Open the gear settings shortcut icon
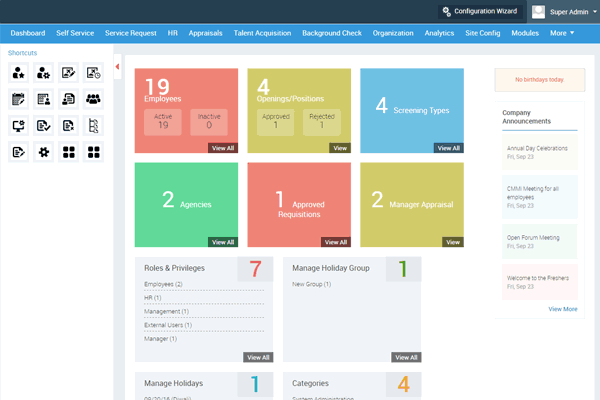Screen dimensions: 600x400 point(43,152)
